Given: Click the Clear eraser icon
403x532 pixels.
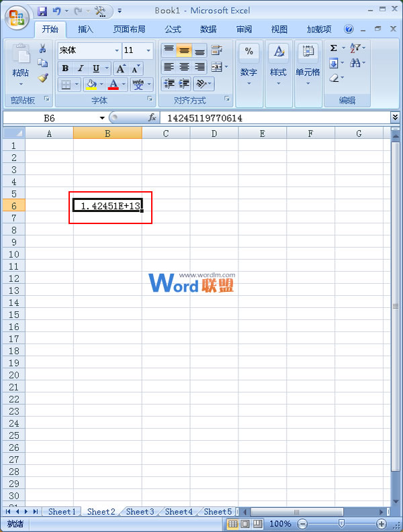Looking at the screenshot, I should [x=334, y=78].
